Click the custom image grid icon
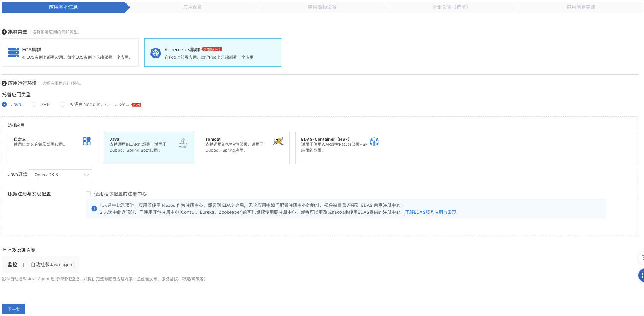 87,141
